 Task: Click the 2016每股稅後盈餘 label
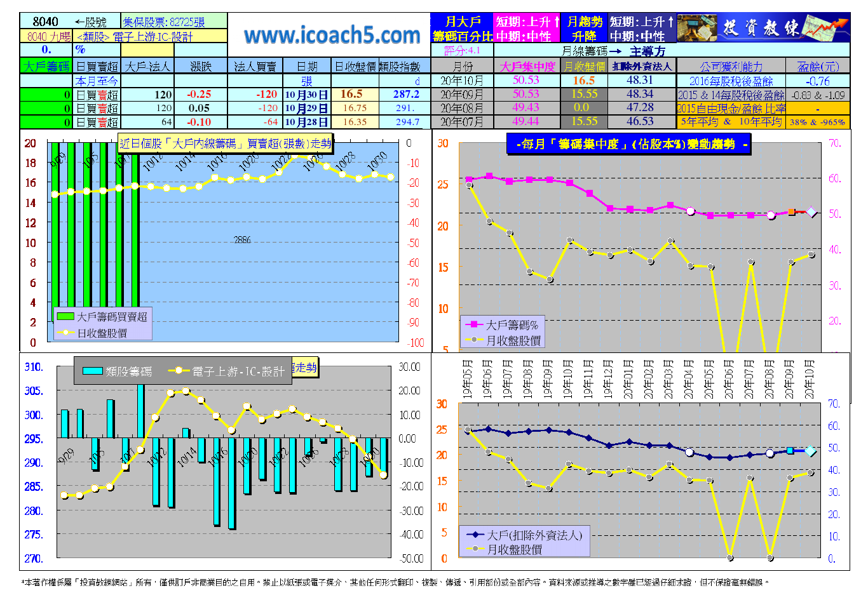coord(731,81)
